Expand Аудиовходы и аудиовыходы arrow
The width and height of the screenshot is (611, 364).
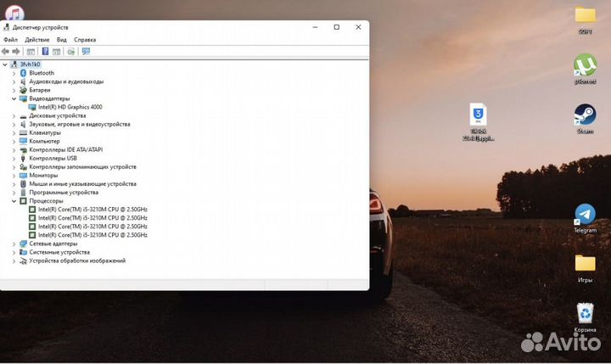14,81
